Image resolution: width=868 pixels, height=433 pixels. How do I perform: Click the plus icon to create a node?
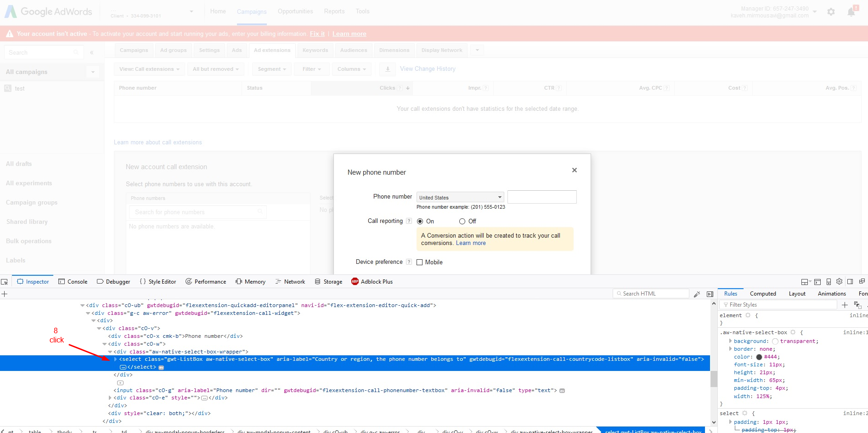pos(5,294)
